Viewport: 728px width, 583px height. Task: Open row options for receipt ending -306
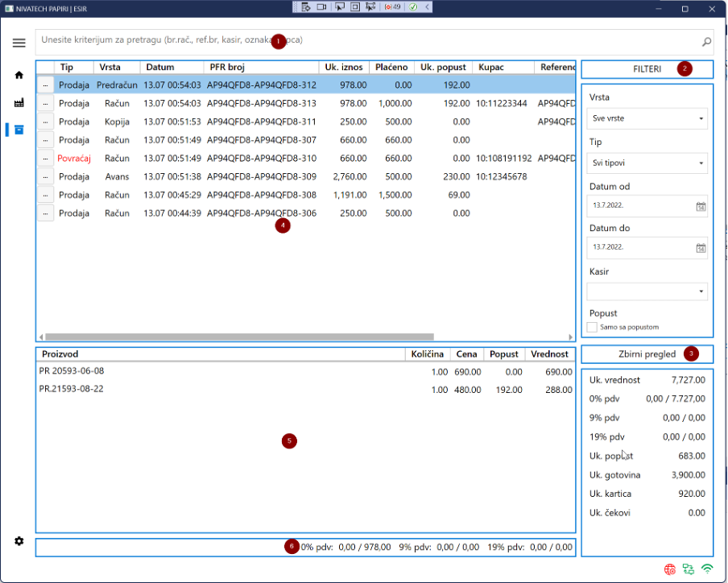tap(45, 213)
